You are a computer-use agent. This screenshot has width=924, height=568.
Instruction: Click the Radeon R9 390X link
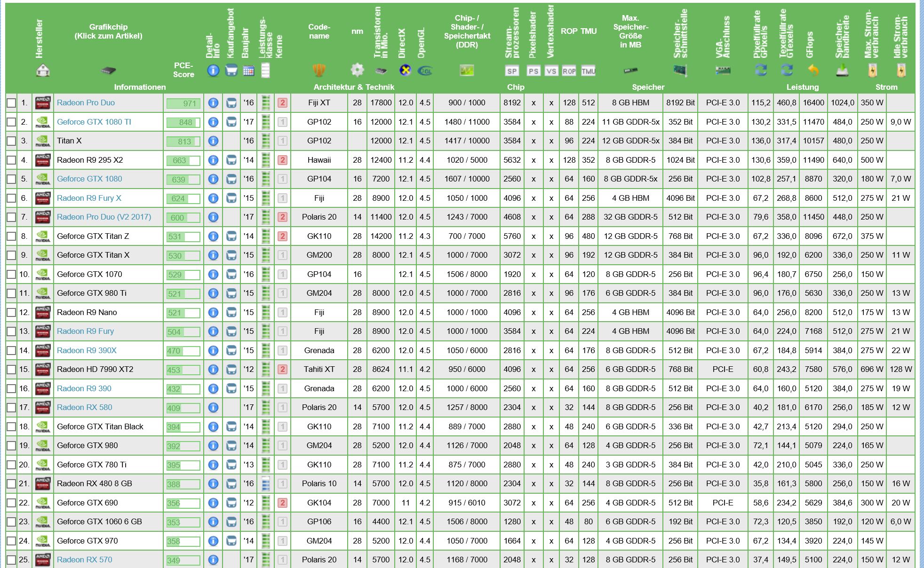[x=87, y=350]
